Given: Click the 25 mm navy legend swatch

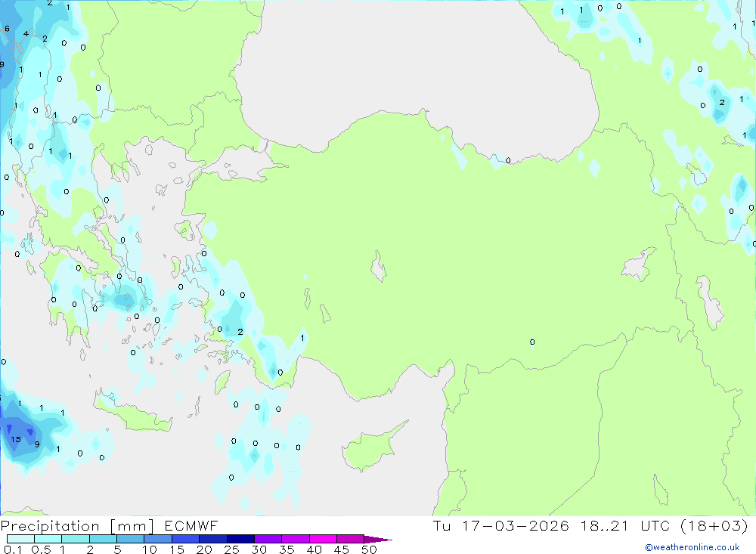Looking at the screenshot, I should point(240,539).
